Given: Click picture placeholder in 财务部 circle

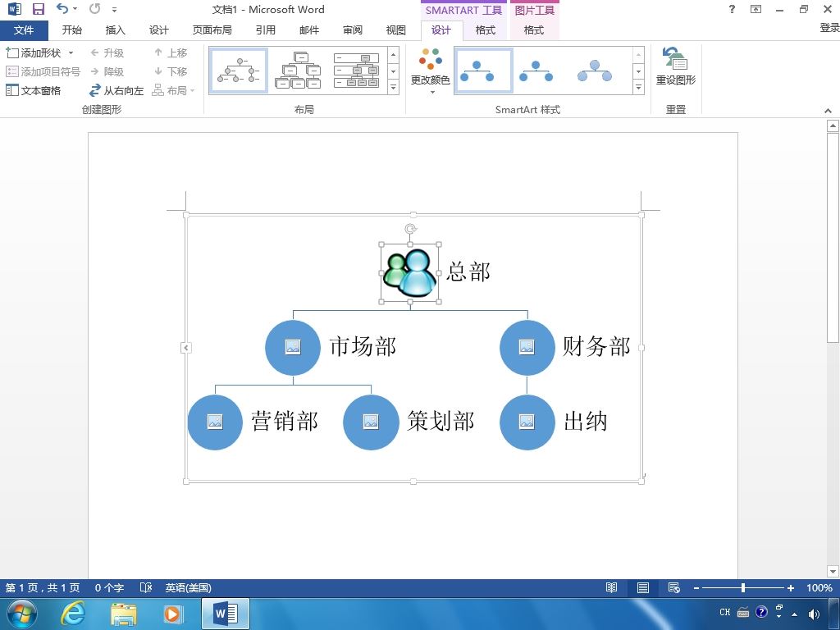Looking at the screenshot, I should pyautogui.click(x=527, y=347).
